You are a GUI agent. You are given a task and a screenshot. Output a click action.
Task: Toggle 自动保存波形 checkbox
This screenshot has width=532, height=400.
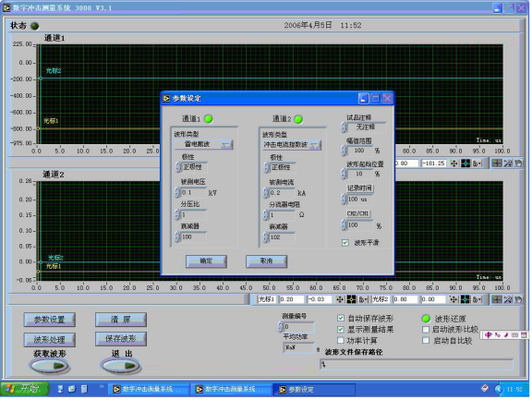click(341, 318)
